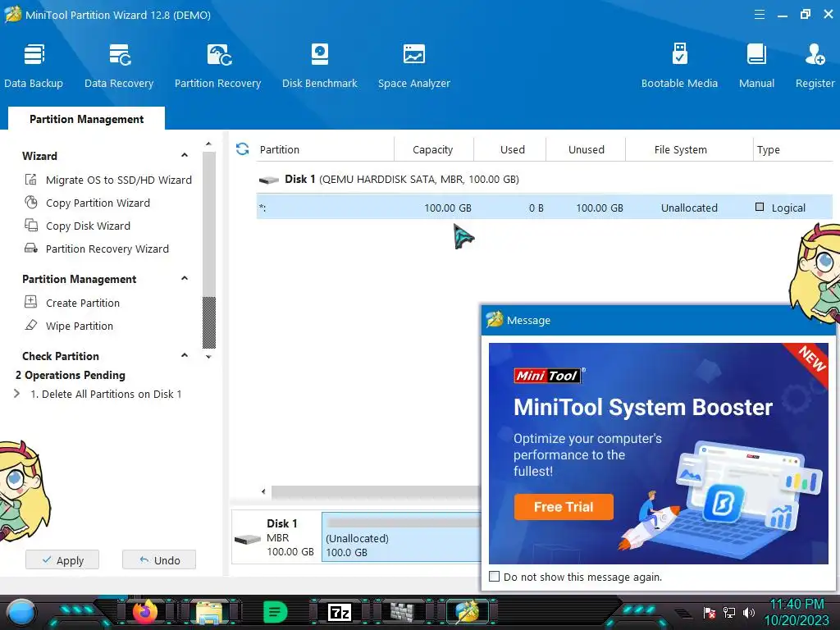Click the '2 Operations Pending' label
Image resolution: width=840 pixels, height=630 pixels.
(x=71, y=375)
